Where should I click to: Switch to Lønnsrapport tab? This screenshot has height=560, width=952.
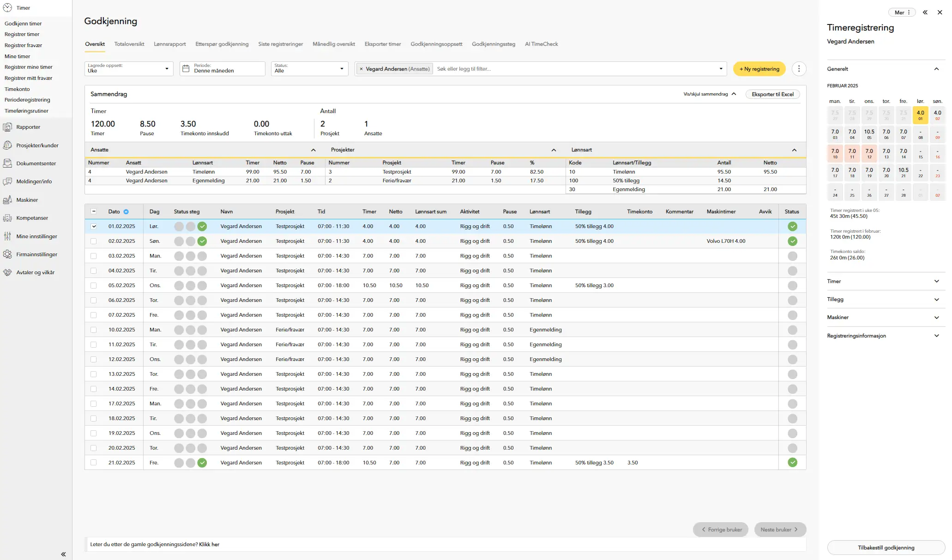coord(170,44)
